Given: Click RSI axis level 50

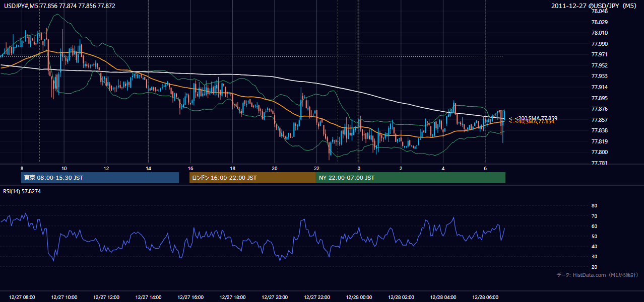Looking at the screenshot, I should click(x=594, y=236).
